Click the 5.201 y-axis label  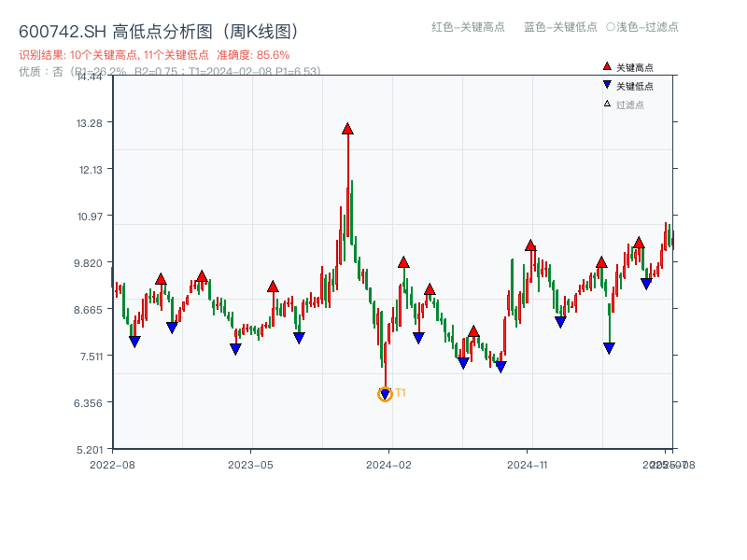pos(90,450)
